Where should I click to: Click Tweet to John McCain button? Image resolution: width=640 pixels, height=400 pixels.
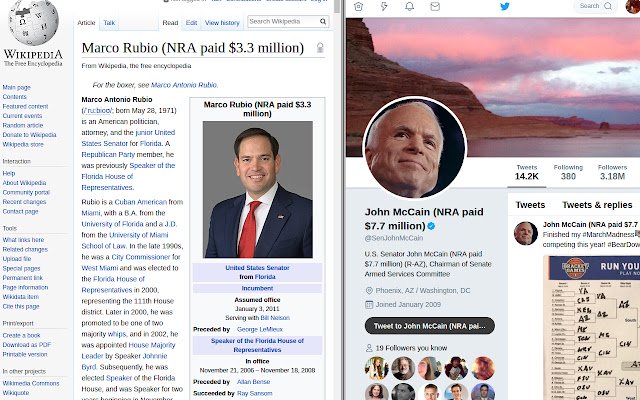tap(430, 326)
